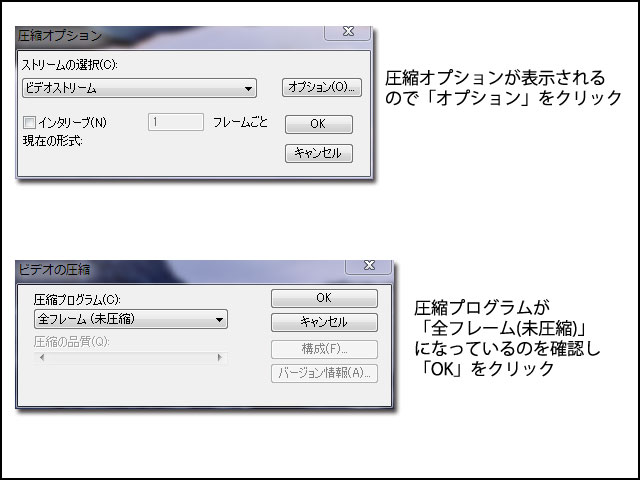Click the 構成(F)... button
The height and width of the screenshot is (480, 640).
324,349
